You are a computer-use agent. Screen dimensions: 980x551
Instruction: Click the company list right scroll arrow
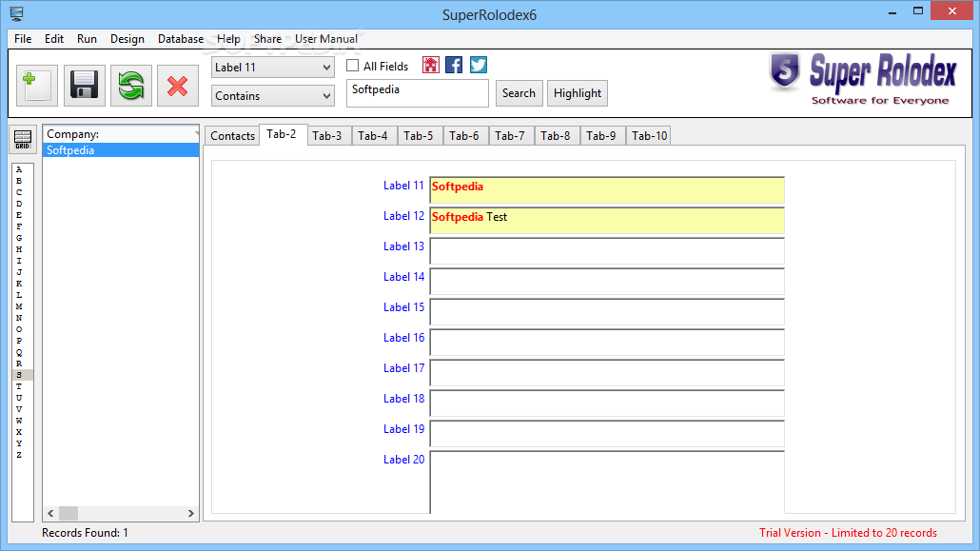point(190,514)
